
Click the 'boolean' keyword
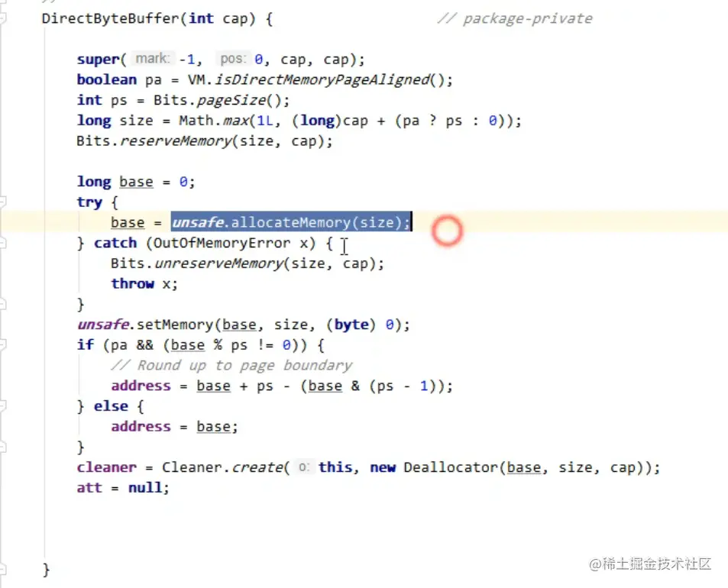(x=107, y=80)
